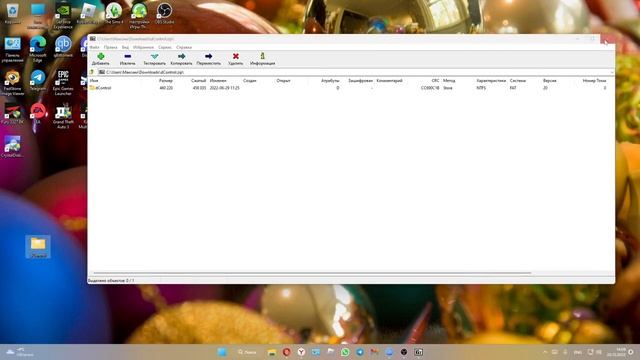640x360 pixels.
Task: Sort by the Номер Тома column header
Action: tap(594, 81)
